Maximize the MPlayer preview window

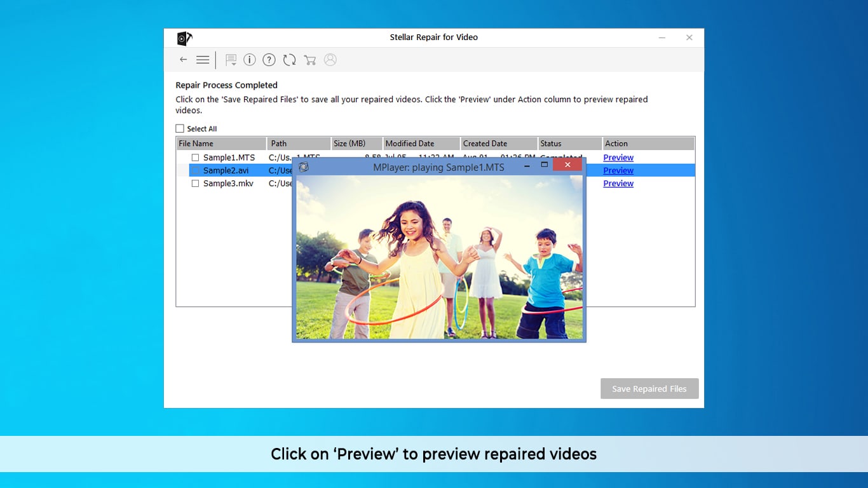pyautogui.click(x=544, y=165)
